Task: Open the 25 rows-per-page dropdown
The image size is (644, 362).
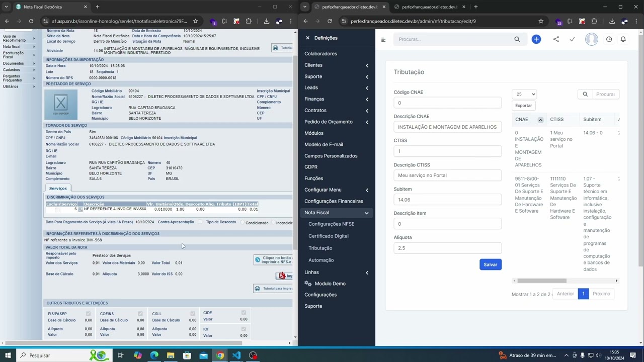Action: click(x=524, y=94)
